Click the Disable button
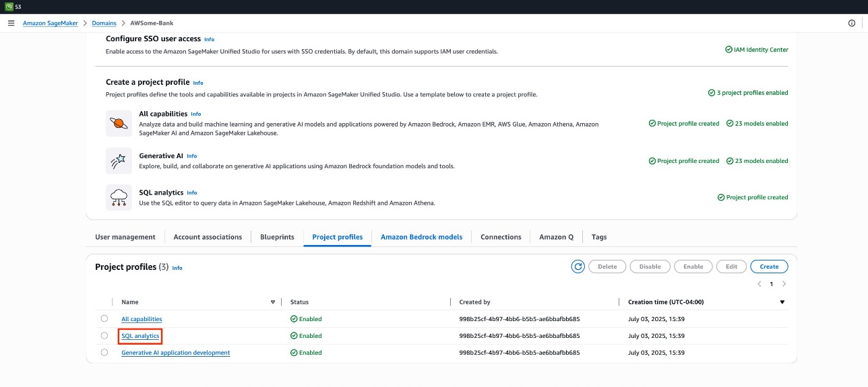The width and height of the screenshot is (868, 387). click(x=650, y=267)
